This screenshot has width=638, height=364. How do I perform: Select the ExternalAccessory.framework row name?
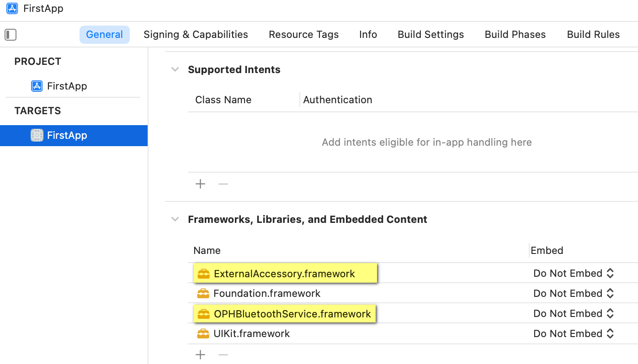coord(284,274)
